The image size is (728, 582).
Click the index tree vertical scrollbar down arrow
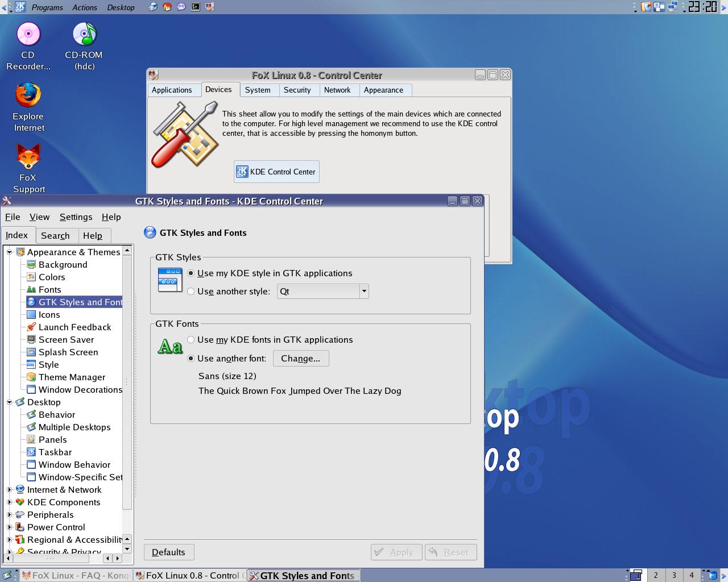point(127,549)
